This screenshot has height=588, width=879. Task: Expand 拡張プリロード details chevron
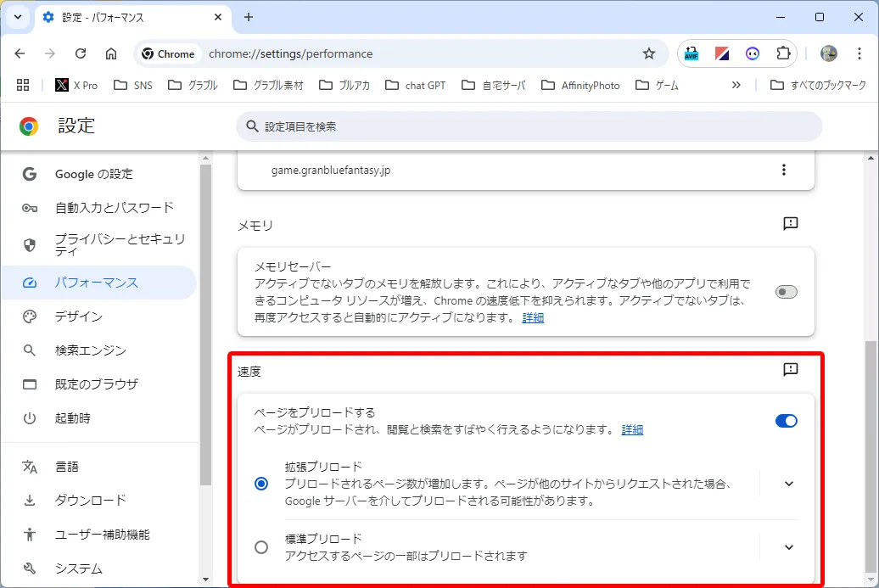click(789, 484)
